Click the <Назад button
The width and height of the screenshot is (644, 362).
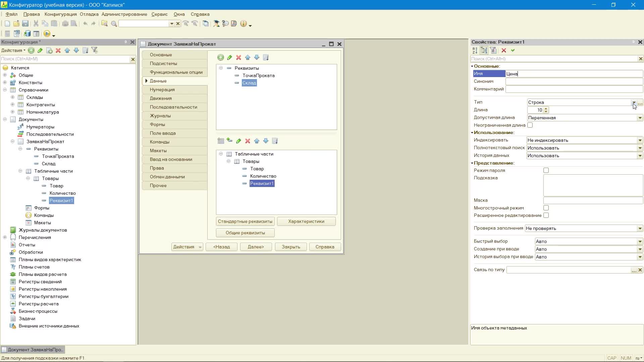222,247
